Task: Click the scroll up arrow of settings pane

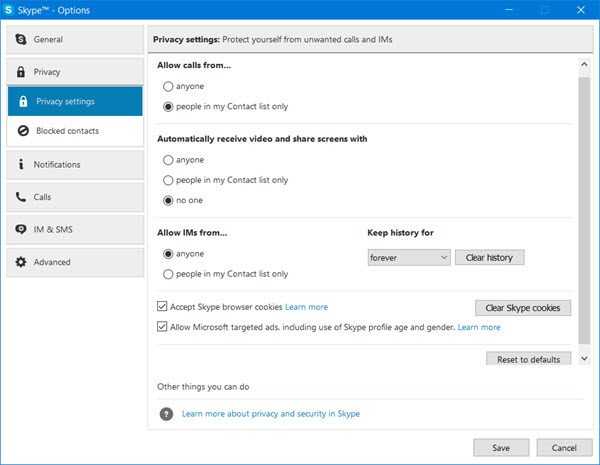Action: (584, 64)
